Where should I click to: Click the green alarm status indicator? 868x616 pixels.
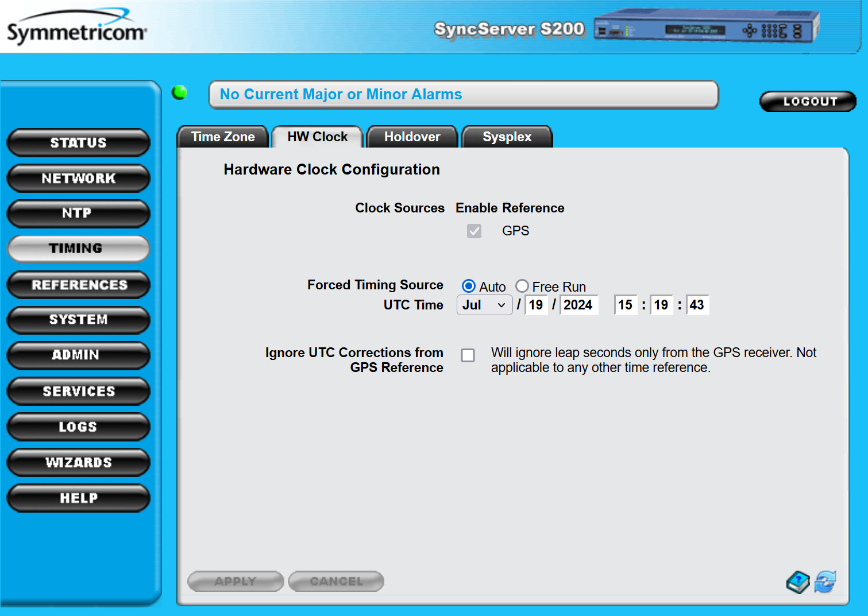tap(179, 92)
